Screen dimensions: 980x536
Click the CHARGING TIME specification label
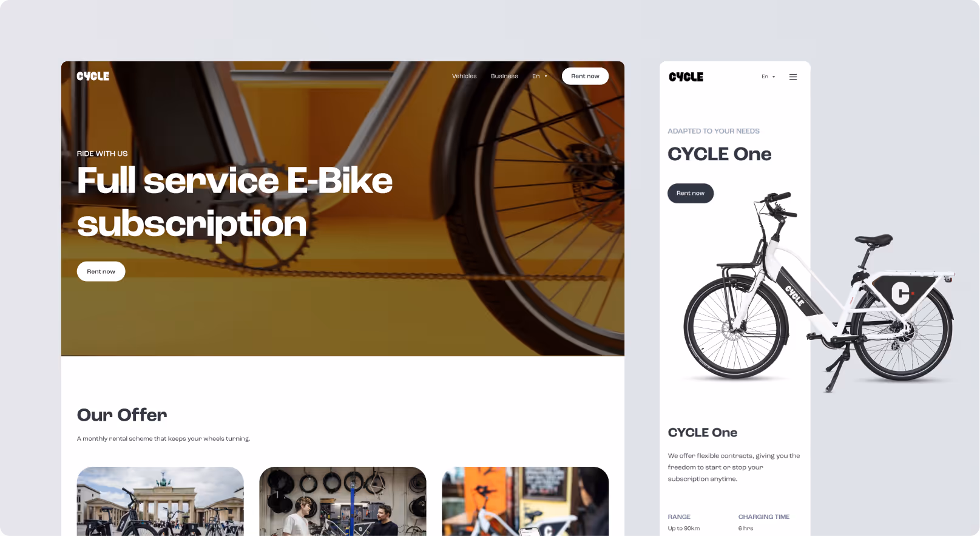tap(764, 517)
